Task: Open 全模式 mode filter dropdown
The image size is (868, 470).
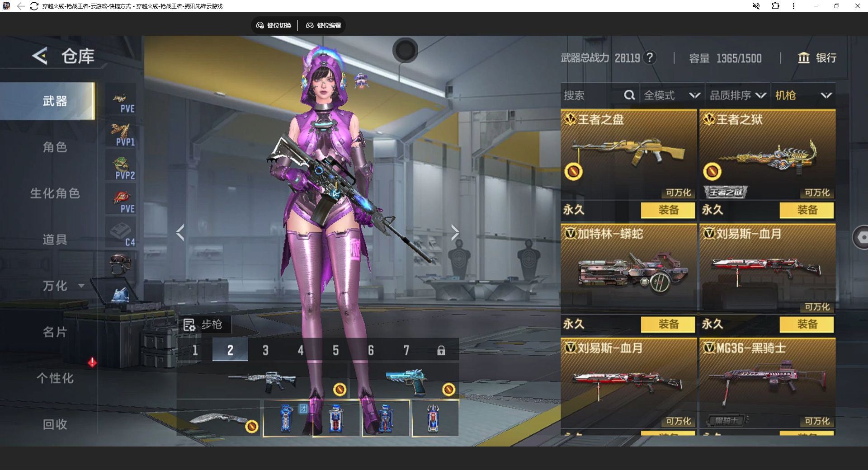Action: [x=671, y=95]
